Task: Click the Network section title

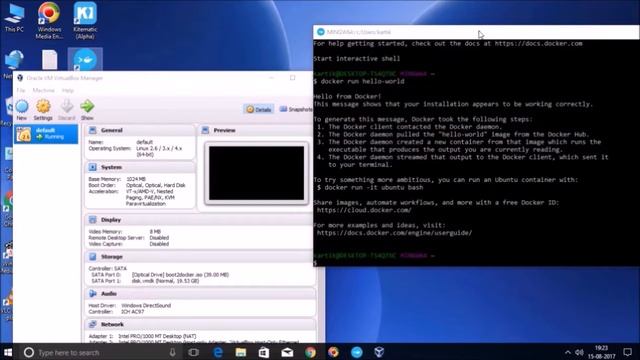Action: pos(112,324)
